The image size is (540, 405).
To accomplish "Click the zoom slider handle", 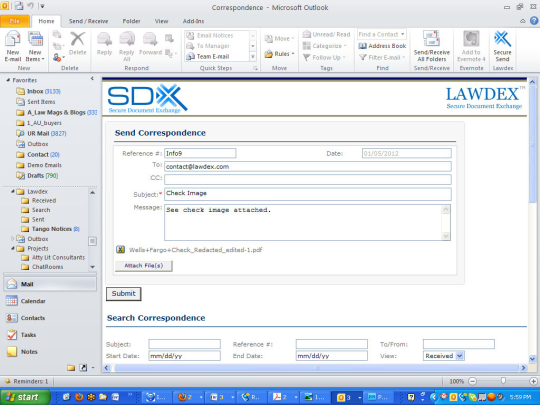I will (x=503, y=381).
